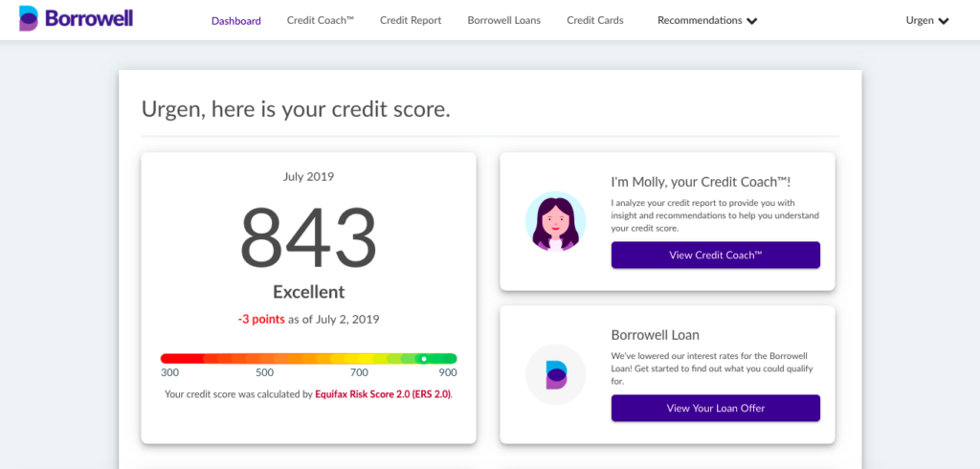Image resolution: width=980 pixels, height=469 pixels.
Task: Click the 'Urgen, here is your credit score' heading
Action: pyautogui.click(x=296, y=109)
